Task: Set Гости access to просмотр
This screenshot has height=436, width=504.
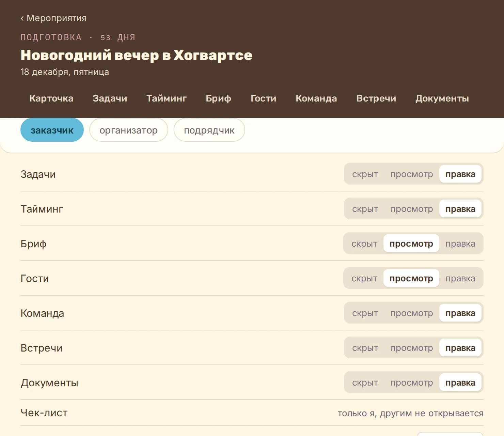Action: coord(411,278)
